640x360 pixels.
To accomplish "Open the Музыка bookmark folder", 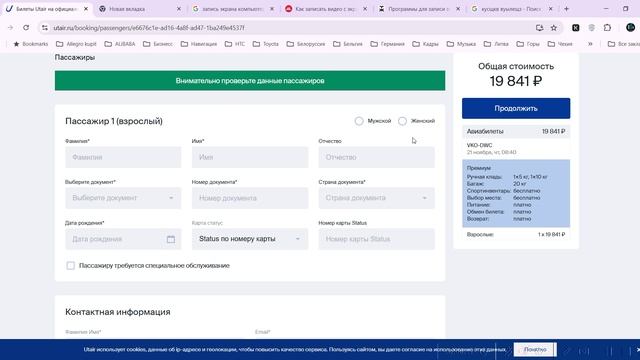I will point(462,44).
